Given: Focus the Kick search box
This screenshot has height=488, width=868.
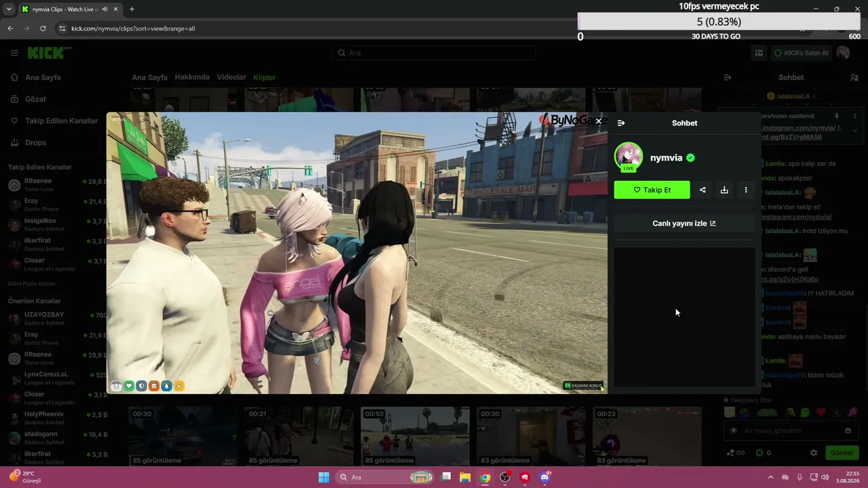Looking at the screenshot, I should (x=434, y=53).
